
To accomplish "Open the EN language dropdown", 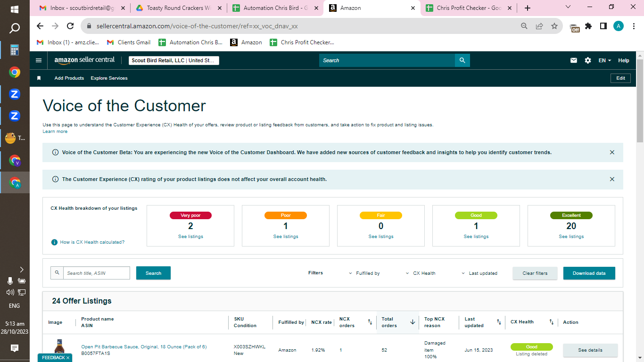I will [x=605, y=60].
